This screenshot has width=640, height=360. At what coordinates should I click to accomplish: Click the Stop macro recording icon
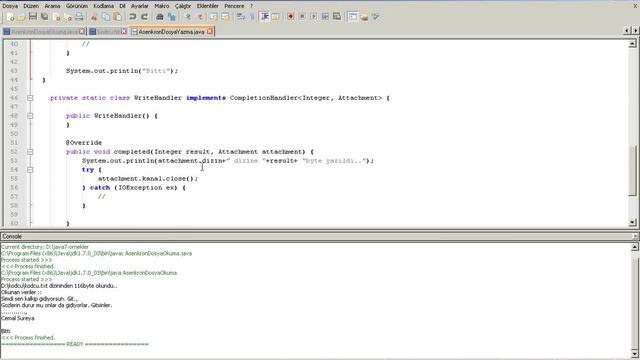point(302,17)
